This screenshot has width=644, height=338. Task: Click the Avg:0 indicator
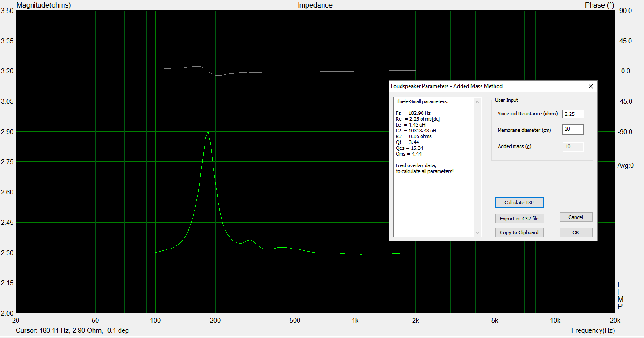tap(626, 165)
